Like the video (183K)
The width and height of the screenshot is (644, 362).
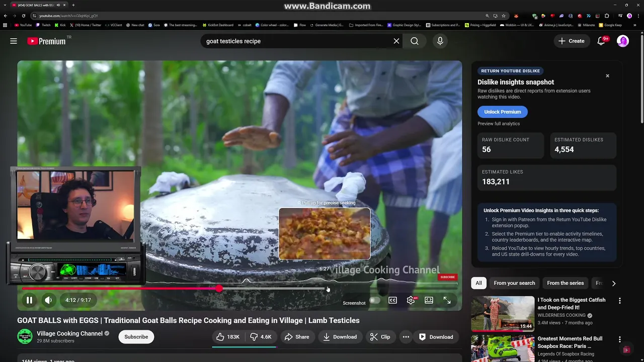click(x=228, y=337)
